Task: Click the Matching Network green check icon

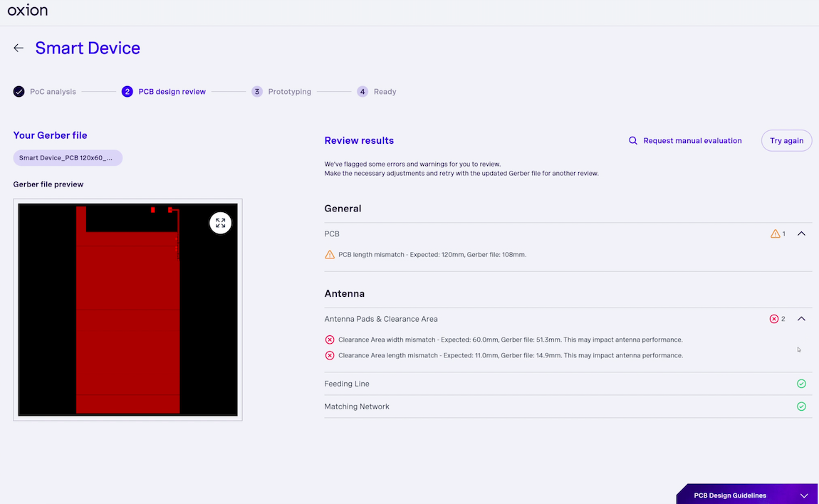Action: coord(801,406)
